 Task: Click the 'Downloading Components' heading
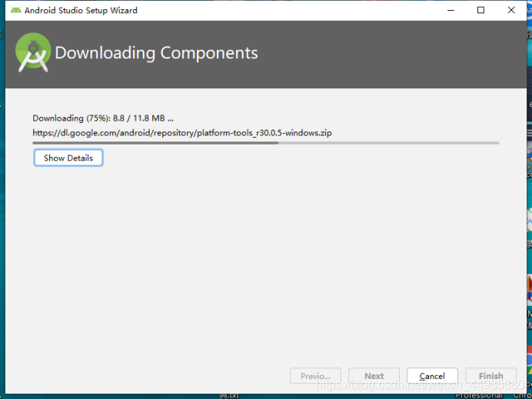coord(156,53)
